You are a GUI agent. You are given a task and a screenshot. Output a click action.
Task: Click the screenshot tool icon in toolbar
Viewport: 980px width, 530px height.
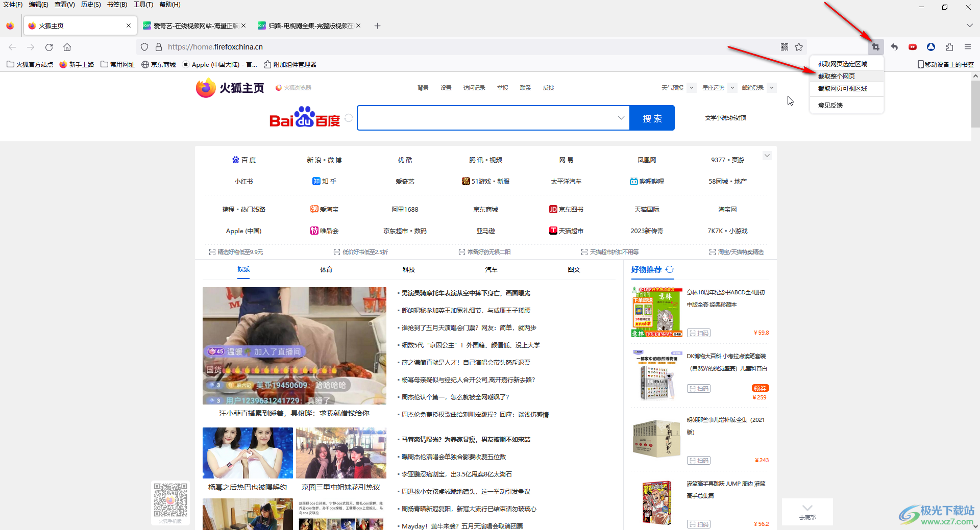(x=876, y=47)
